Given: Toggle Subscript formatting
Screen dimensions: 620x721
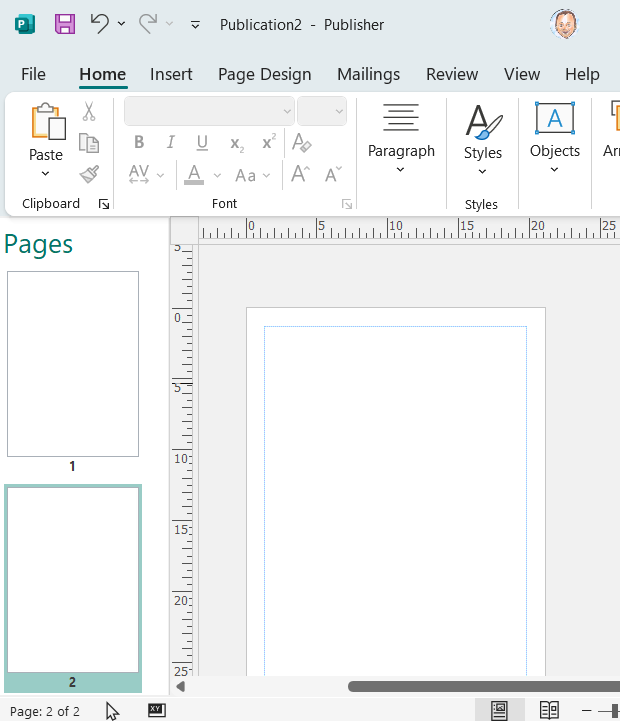Looking at the screenshot, I should (237, 143).
